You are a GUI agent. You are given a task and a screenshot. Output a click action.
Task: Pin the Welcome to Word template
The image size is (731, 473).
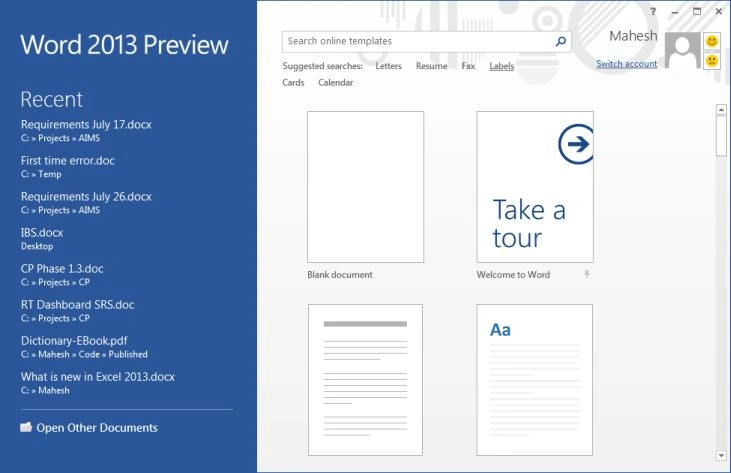[x=586, y=274]
